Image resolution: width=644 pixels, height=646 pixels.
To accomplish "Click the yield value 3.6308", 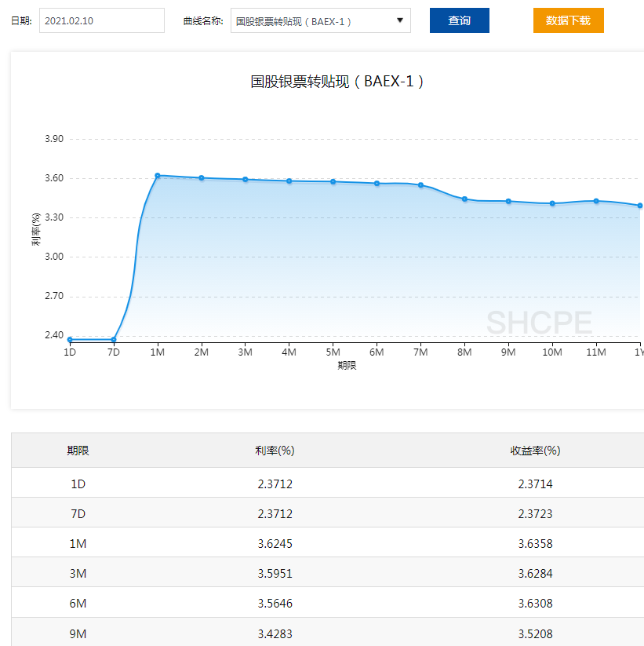I will (535, 604).
